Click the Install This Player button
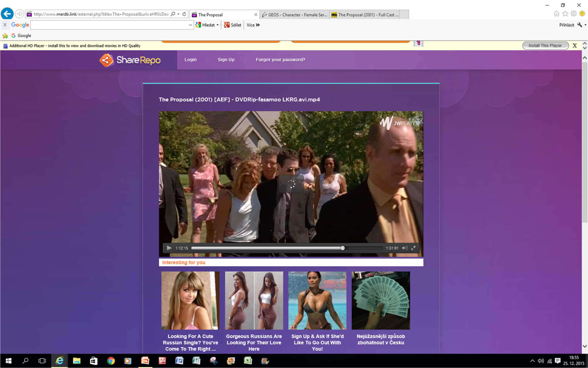588x368 pixels. [546, 46]
